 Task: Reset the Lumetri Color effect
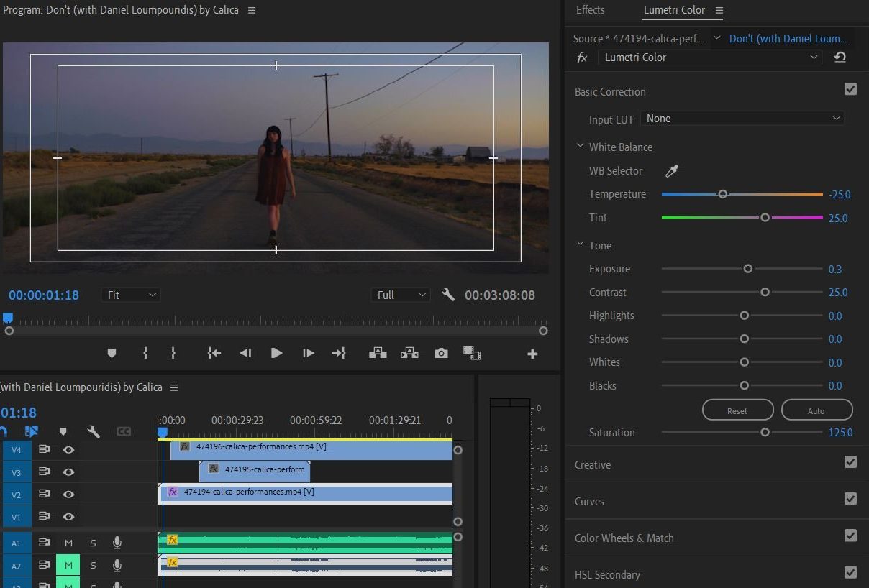point(840,58)
